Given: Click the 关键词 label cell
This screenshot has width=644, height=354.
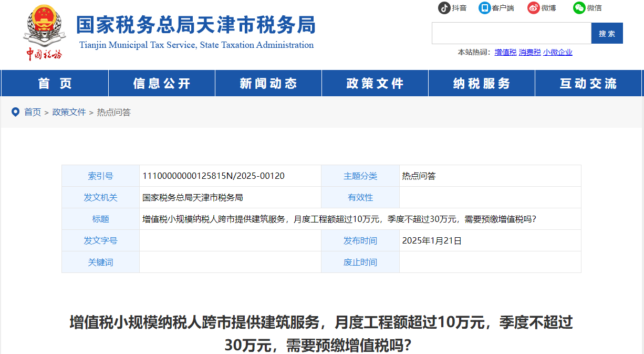Looking at the screenshot, I should pyautogui.click(x=100, y=262).
